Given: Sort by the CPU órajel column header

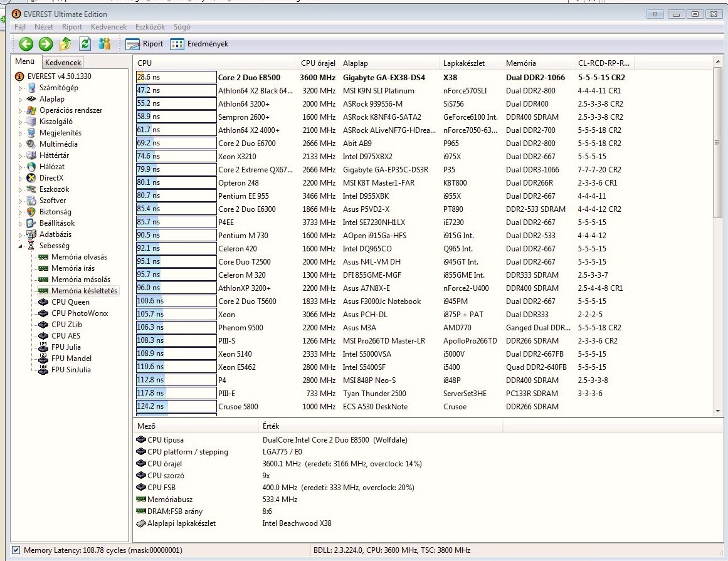Looking at the screenshot, I should click(317, 63).
